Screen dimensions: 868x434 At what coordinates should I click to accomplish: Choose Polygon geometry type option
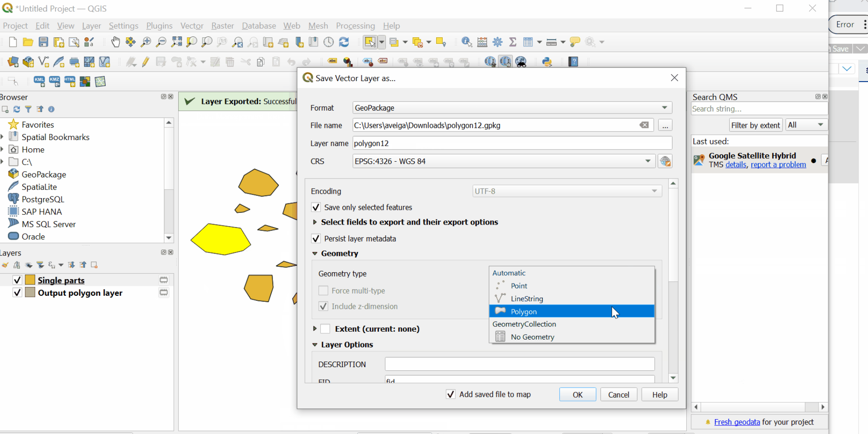tap(571, 311)
